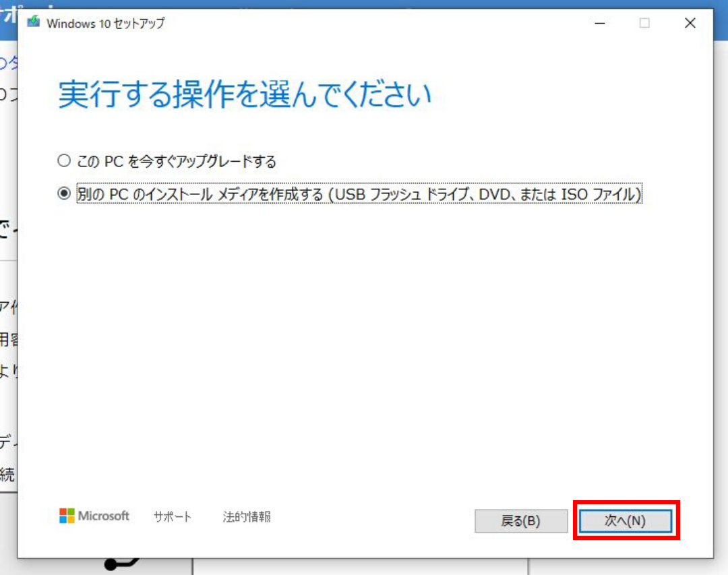Select the upgrade this PC now radio option
This screenshot has width=728, height=575.
pyautogui.click(x=64, y=160)
